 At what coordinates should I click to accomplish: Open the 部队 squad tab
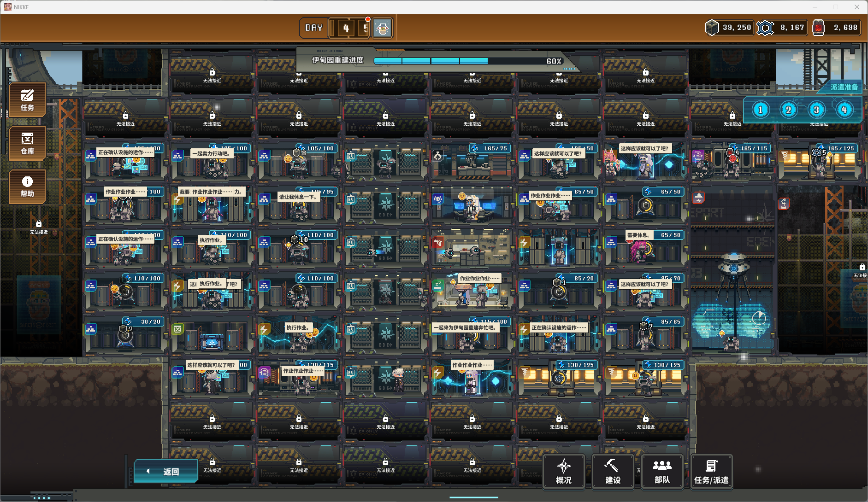pyautogui.click(x=662, y=472)
